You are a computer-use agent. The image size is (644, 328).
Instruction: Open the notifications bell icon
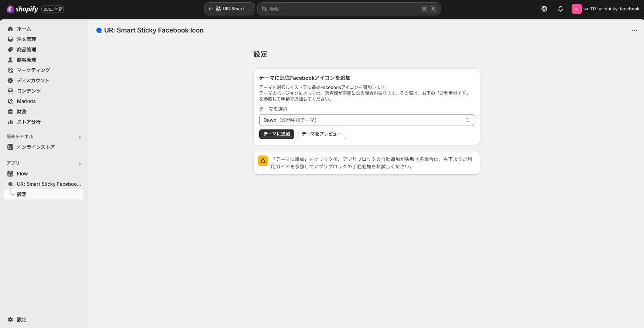pyautogui.click(x=560, y=9)
